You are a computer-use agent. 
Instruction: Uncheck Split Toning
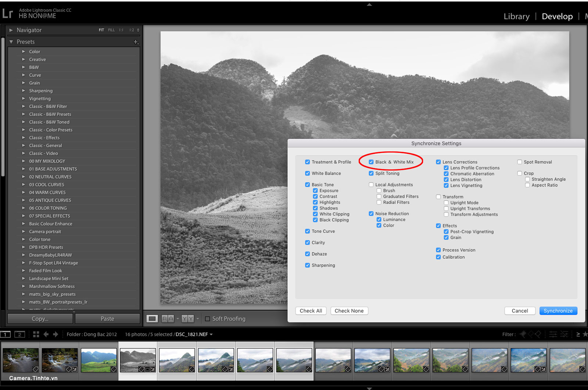click(x=371, y=173)
